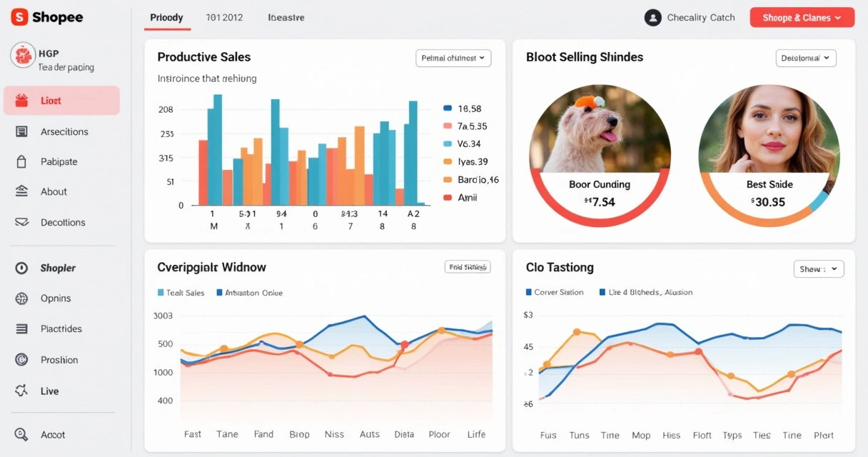Viewport: 868px width, 457px height.
Task: Select Lioet in the sidebar
Action: pyautogui.click(x=61, y=101)
